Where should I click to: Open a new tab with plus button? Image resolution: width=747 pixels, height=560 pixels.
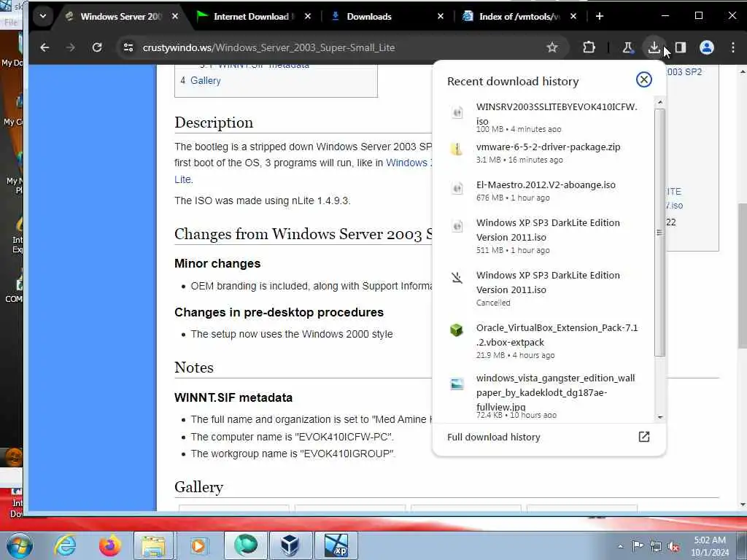[x=600, y=16]
